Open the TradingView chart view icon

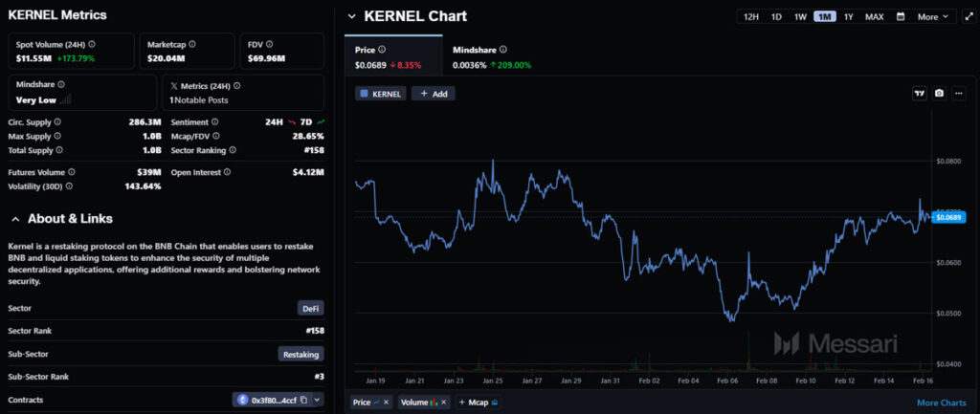[919, 93]
